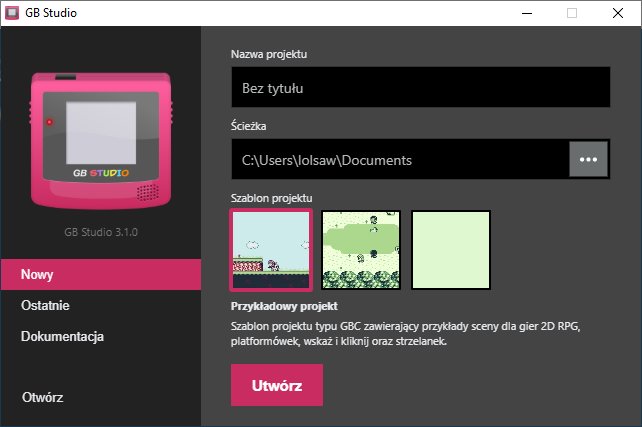
Task: Click the Nazwa projektu input field
Action: point(420,88)
